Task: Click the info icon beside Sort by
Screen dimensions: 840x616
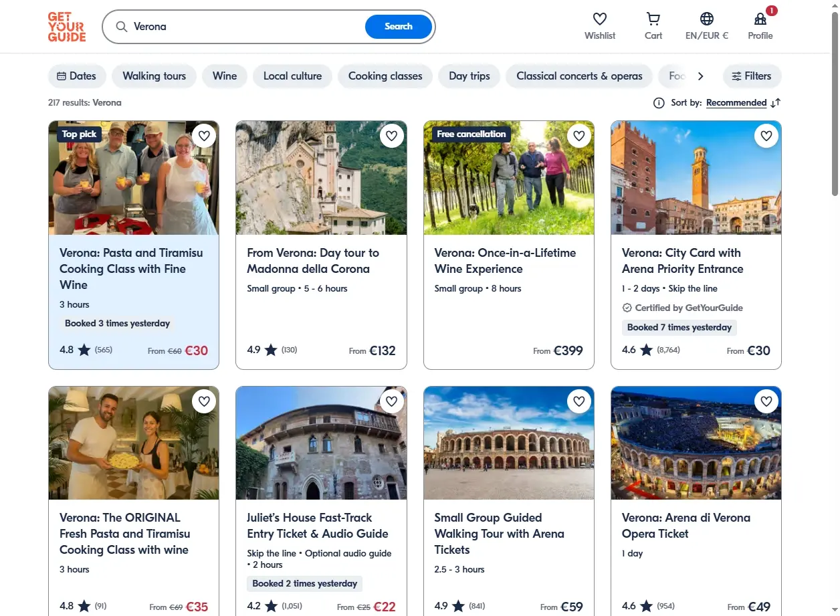Action: (659, 103)
